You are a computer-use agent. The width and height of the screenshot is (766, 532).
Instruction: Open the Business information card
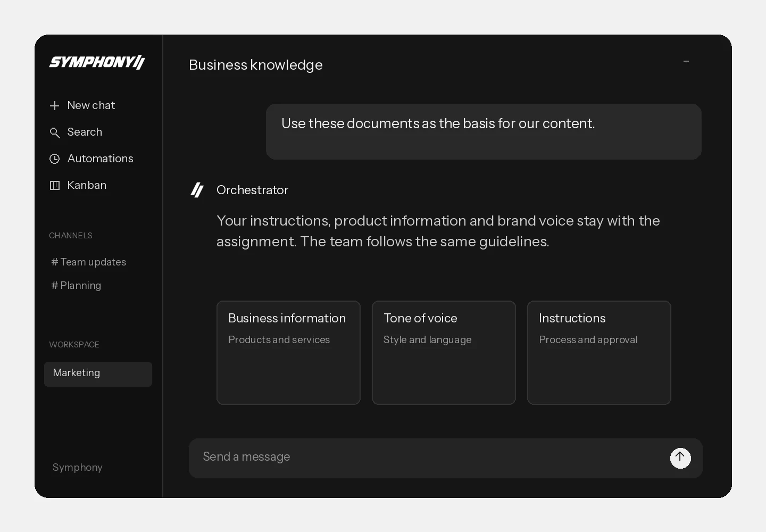pyautogui.click(x=288, y=353)
